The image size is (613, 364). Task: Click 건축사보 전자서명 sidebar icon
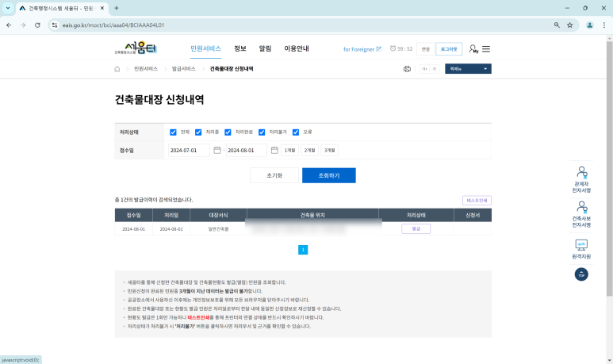[x=581, y=214]
